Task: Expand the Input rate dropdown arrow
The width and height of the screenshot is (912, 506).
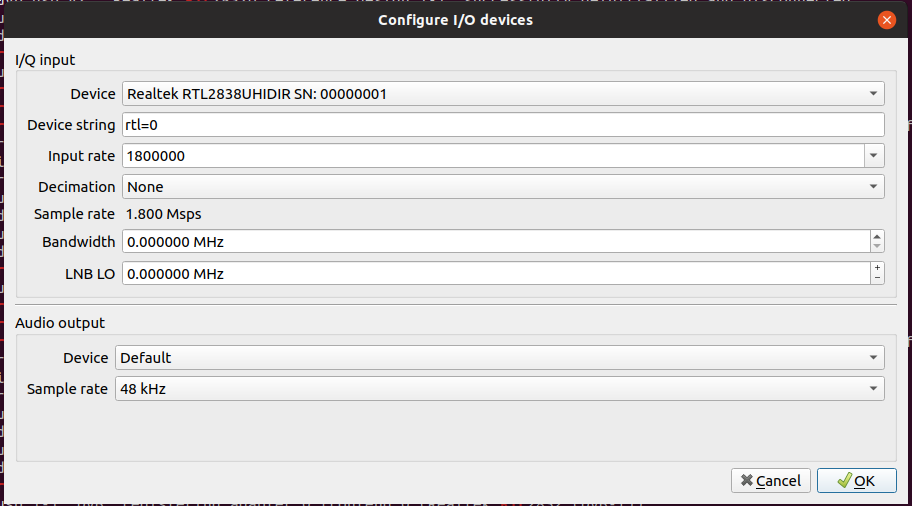Action: click(874, 156)
